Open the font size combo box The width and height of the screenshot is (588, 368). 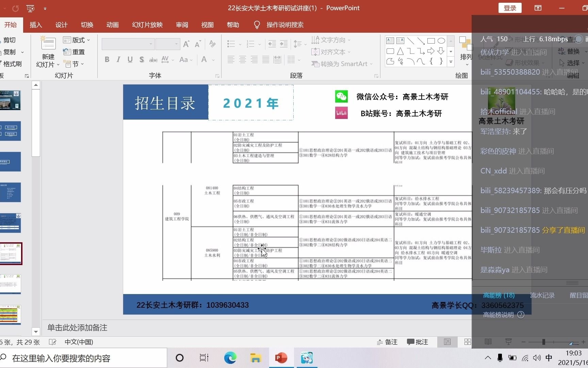point(168,44)
